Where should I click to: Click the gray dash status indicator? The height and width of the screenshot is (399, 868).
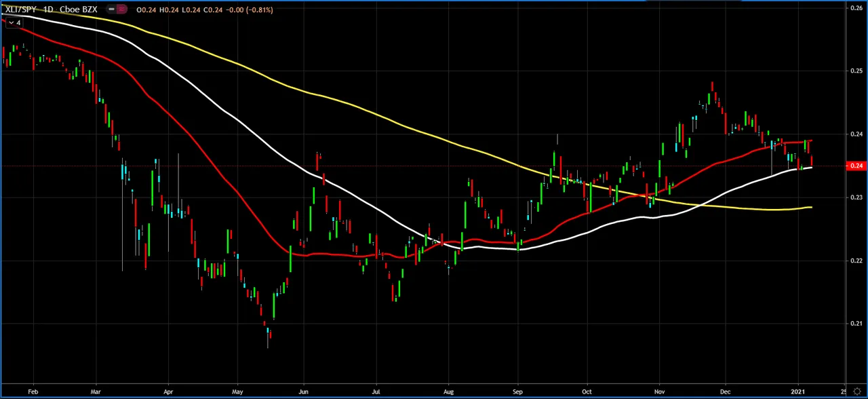111,9
